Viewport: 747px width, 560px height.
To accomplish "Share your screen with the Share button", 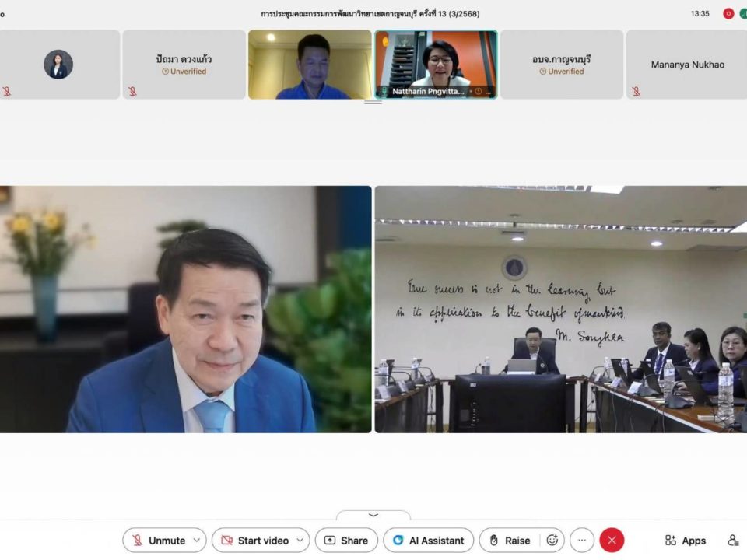I will [346, 540].
